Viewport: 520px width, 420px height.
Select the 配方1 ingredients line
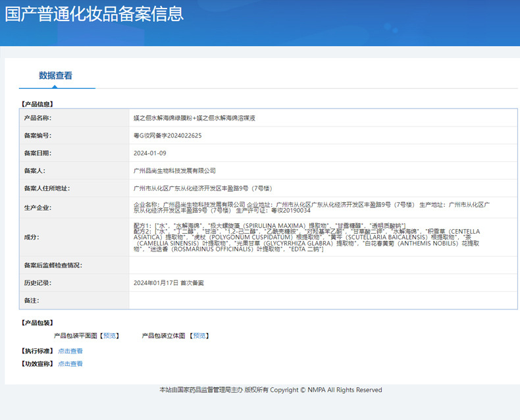pos(270,226)
